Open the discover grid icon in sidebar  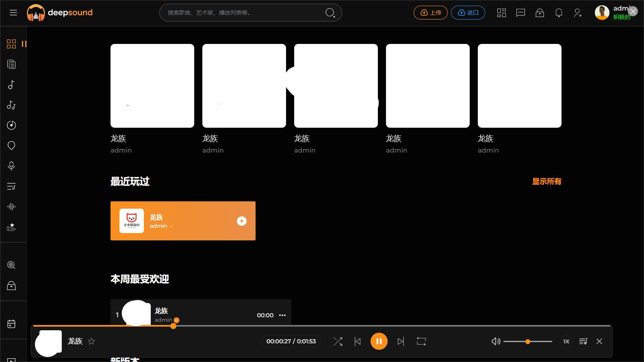pyautogui.click(x=11, y=44)
